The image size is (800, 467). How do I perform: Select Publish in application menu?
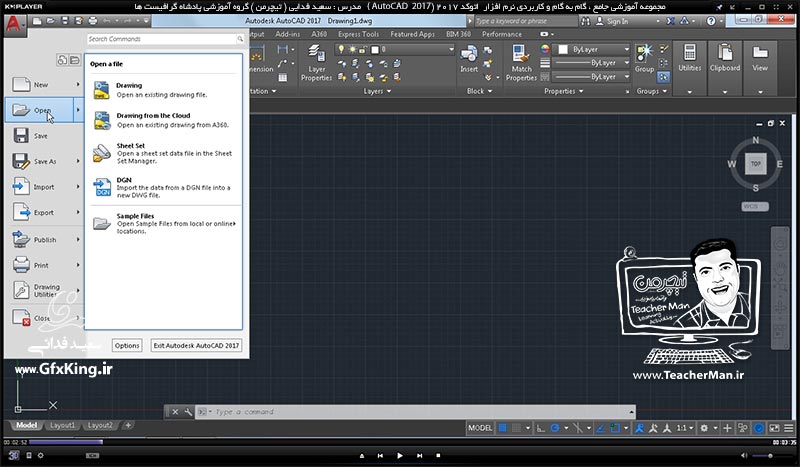pos(44,239)
